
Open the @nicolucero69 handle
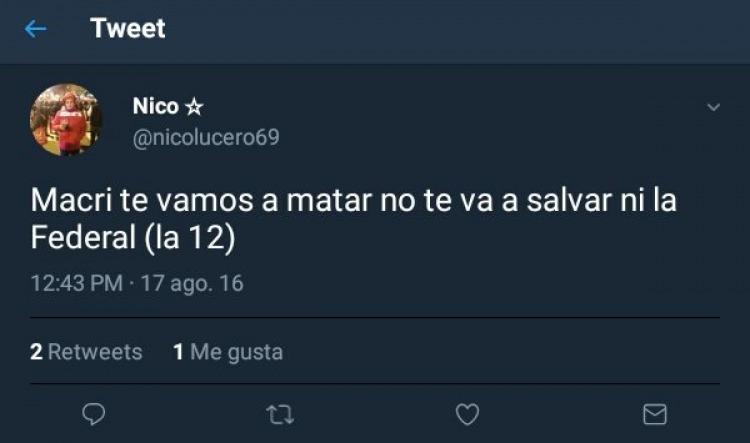[x=206, y=138]
